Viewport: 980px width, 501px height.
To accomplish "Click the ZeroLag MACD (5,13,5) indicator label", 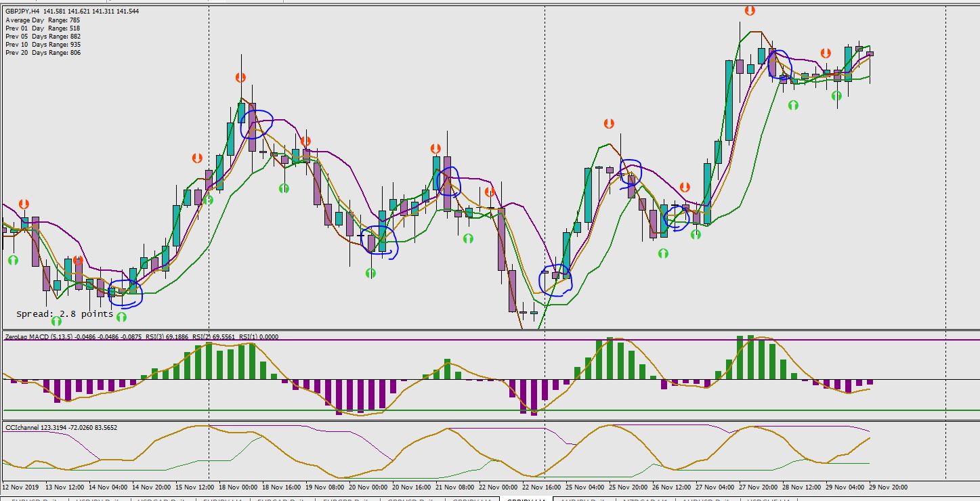I will [x=38, y=336].
